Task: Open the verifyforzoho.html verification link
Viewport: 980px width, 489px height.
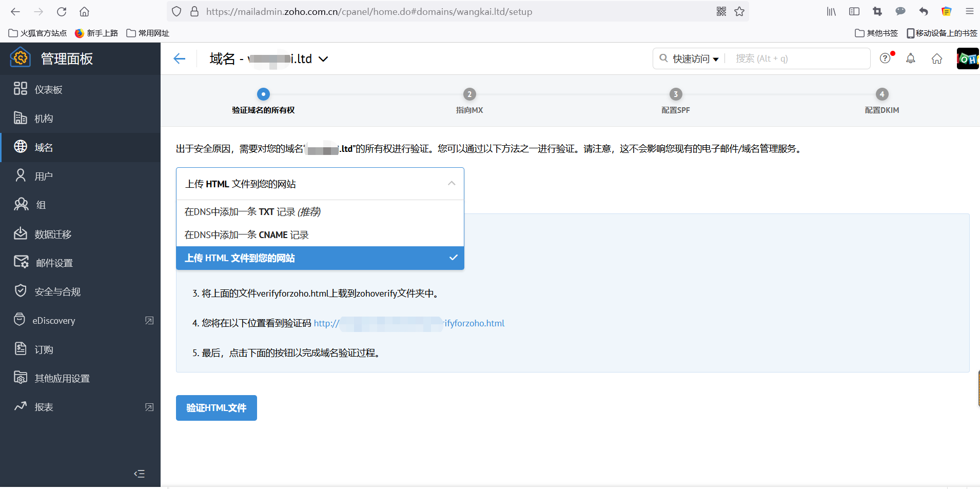Action: click(409, 323)
